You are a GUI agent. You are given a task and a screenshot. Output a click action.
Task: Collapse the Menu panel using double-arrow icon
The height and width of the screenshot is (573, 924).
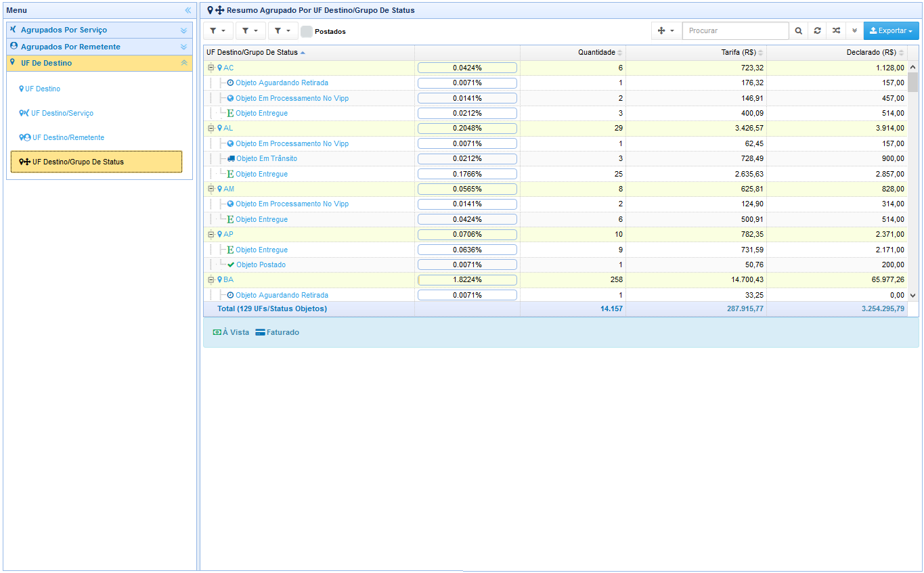point(188,11)
